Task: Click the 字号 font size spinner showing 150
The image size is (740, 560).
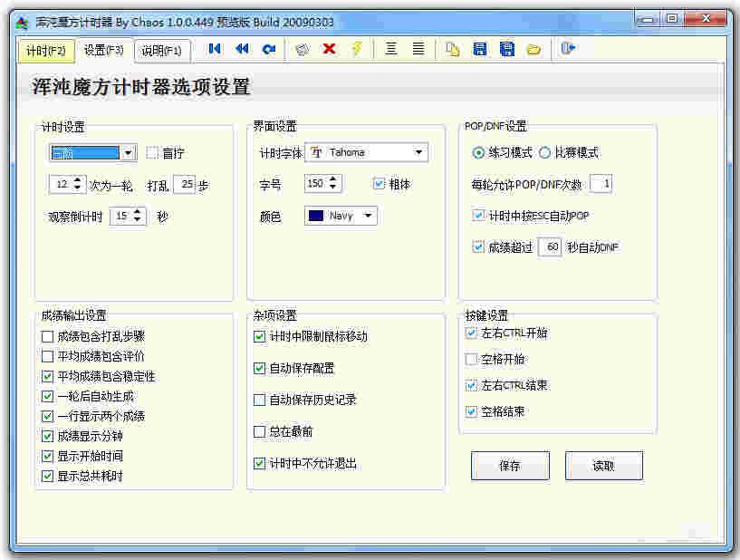Action: [x=322, y=183]
